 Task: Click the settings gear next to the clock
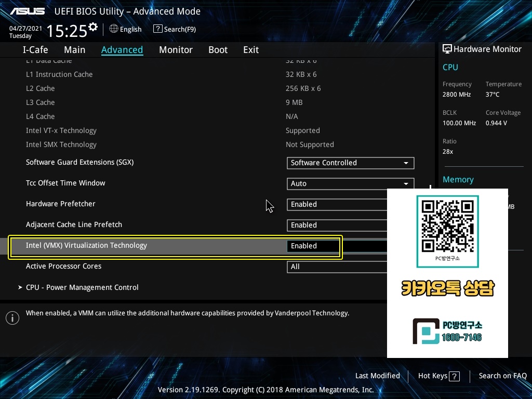point(93,26)
